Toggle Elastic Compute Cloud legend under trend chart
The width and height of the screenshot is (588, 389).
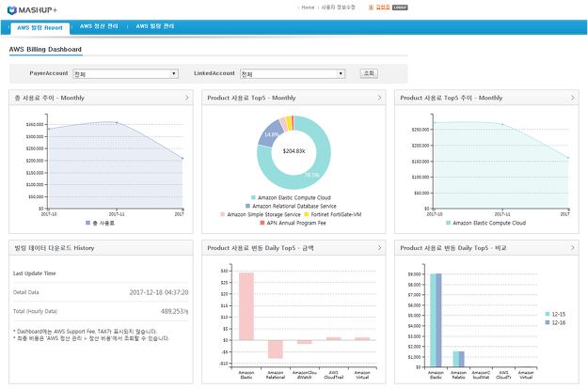[x=486, y=223]
